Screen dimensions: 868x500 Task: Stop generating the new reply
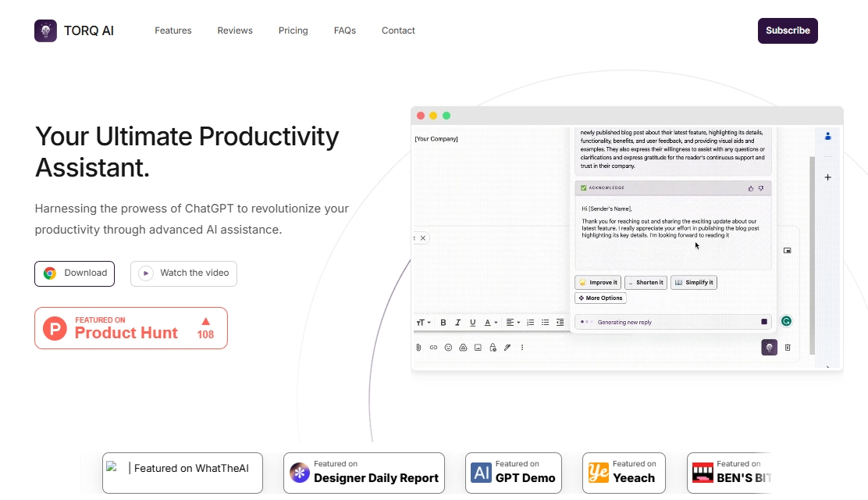click(764, 322)
